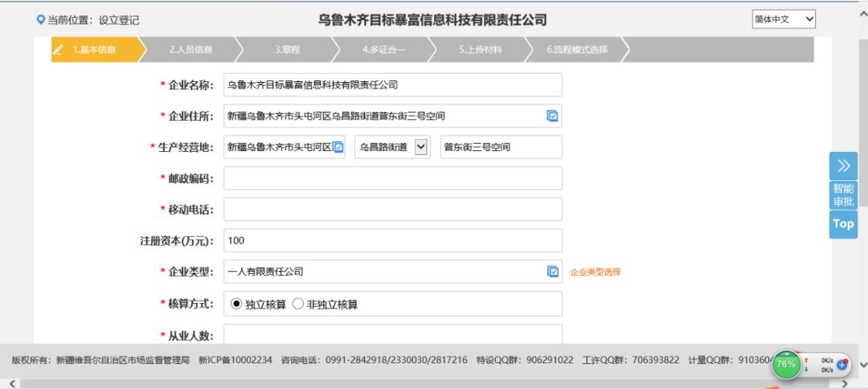This screenshot has height=389, width=868.
Task: Select 非独立核算 radio button
Action: (297, 304)
